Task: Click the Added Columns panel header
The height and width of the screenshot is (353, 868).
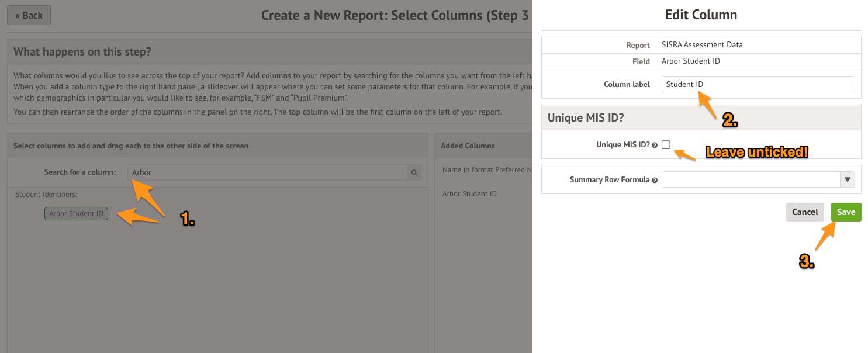Action: [468, 146]
